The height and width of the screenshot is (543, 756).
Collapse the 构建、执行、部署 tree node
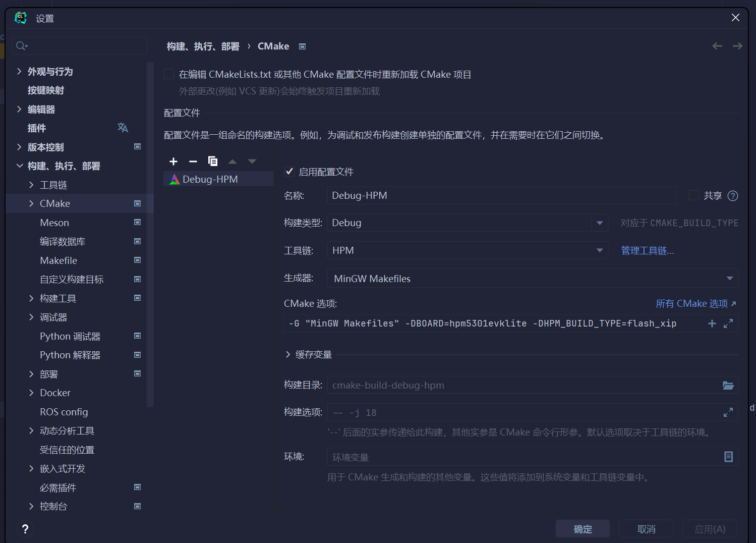[19, 166]
